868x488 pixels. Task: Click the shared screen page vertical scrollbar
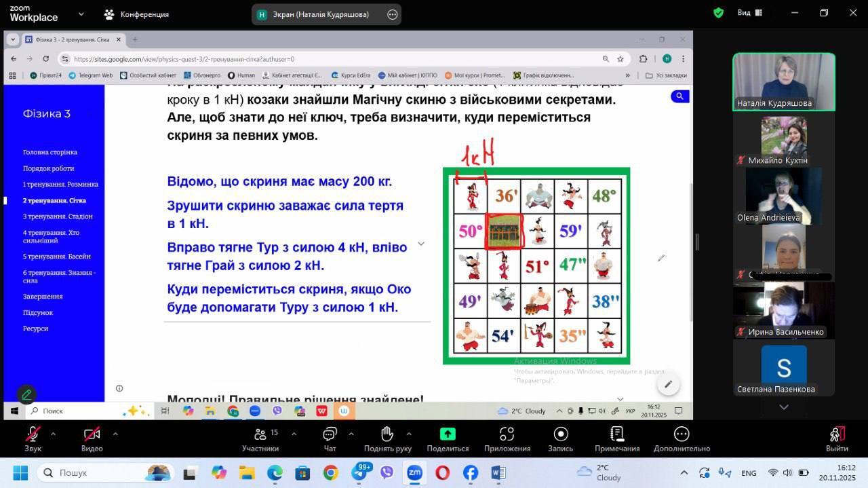[x=690, y=251]
